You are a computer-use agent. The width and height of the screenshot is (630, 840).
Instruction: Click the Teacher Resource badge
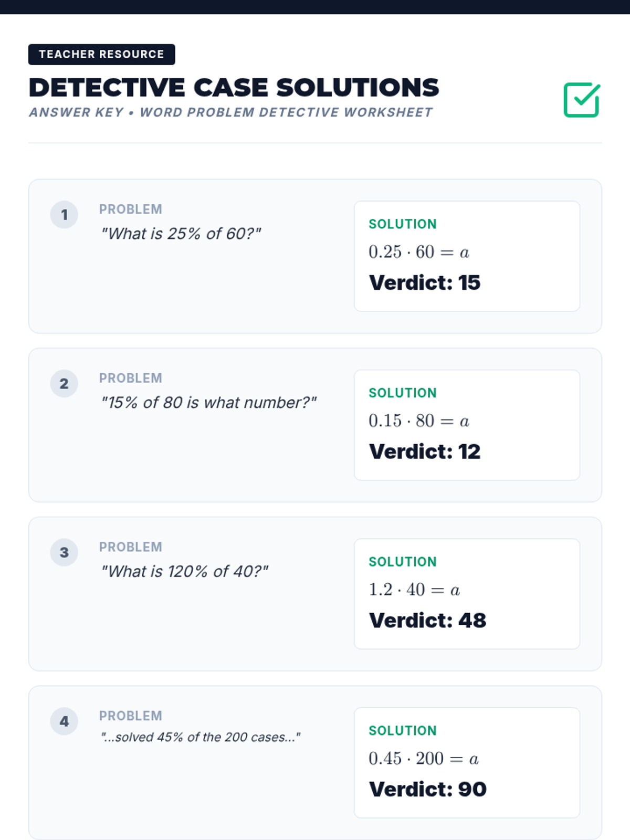point(101,55)
